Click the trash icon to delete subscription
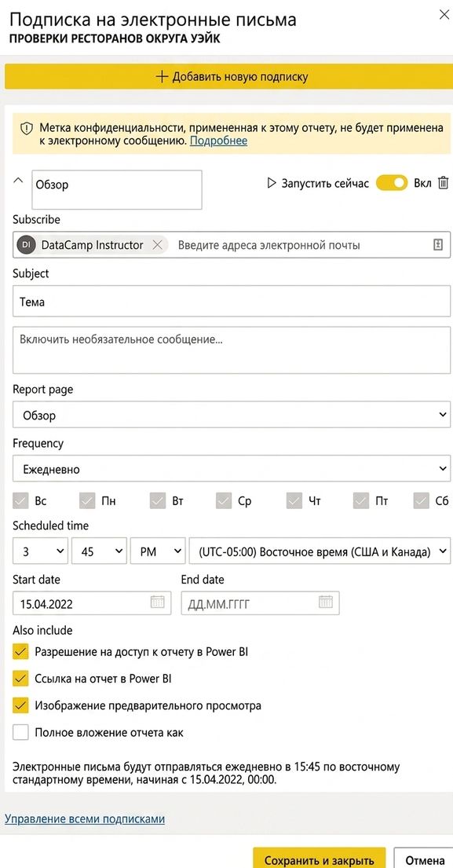Viewport: 453px width, 868px height. click(443, 183)
